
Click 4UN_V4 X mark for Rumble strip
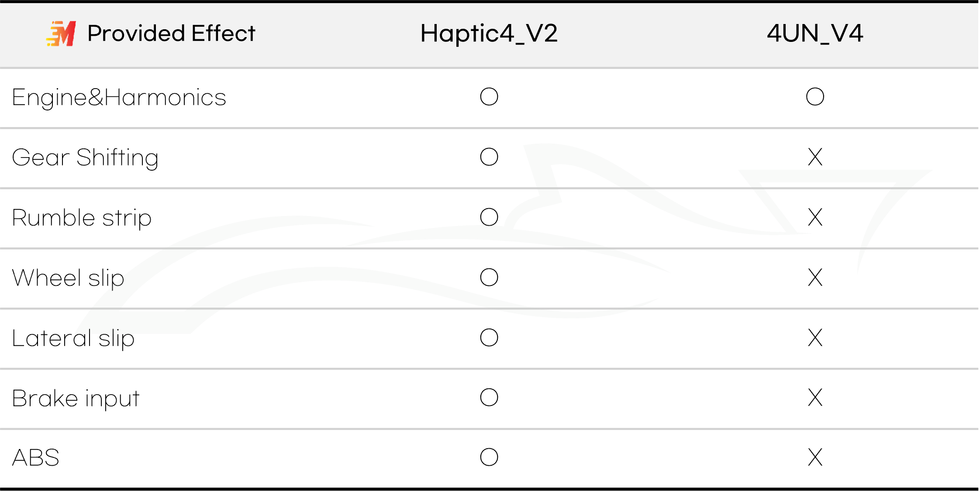815,217
